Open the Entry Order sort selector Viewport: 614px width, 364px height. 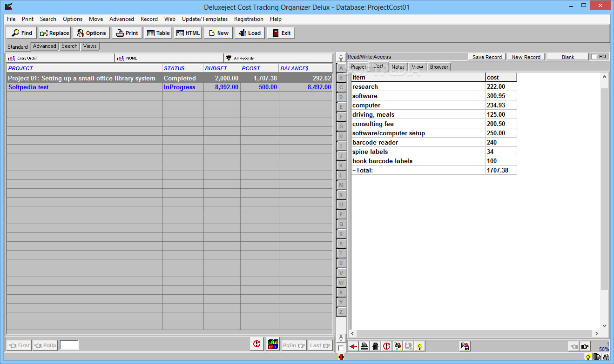pos(60,58)
